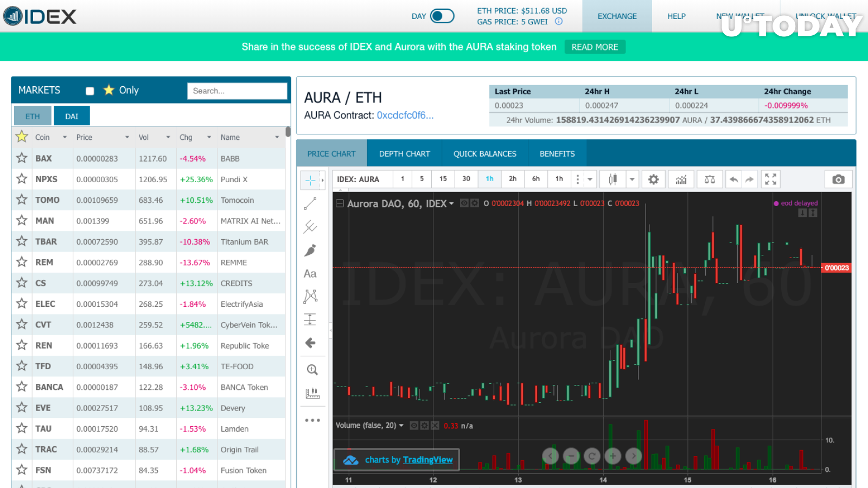Toggle the DAY night mode switch
This screenshot has height=488, width=868.
tap(442, 16)
